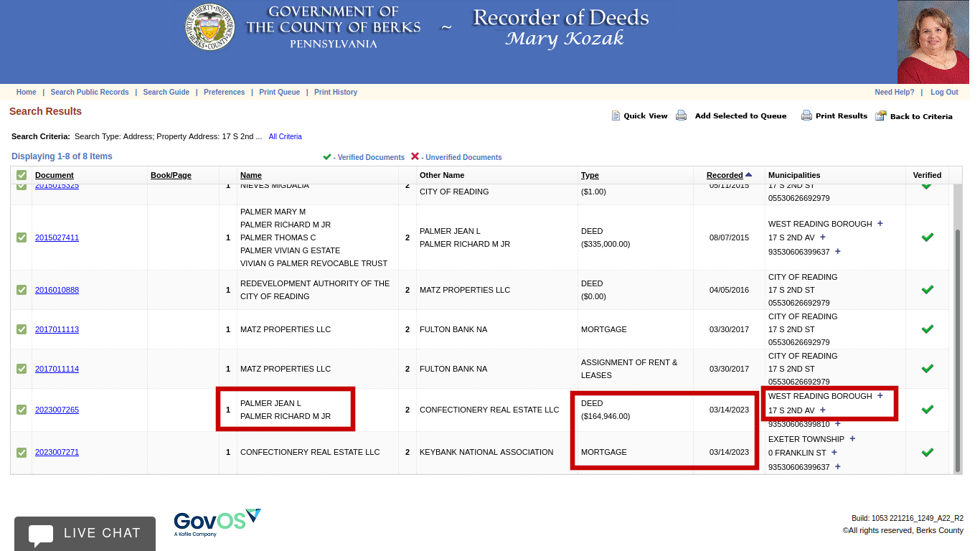Open the Print Queue menu item
The width and height of the screenshot is (980, 551).
280,92
